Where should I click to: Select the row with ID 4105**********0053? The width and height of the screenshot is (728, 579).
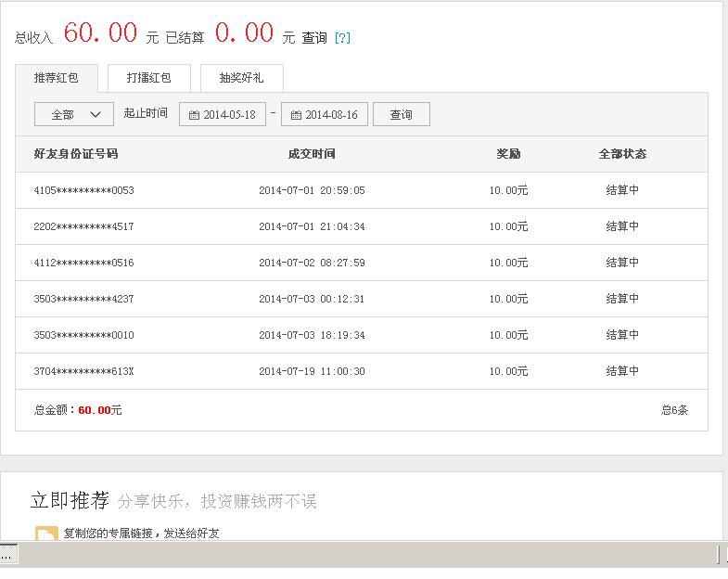83,190
